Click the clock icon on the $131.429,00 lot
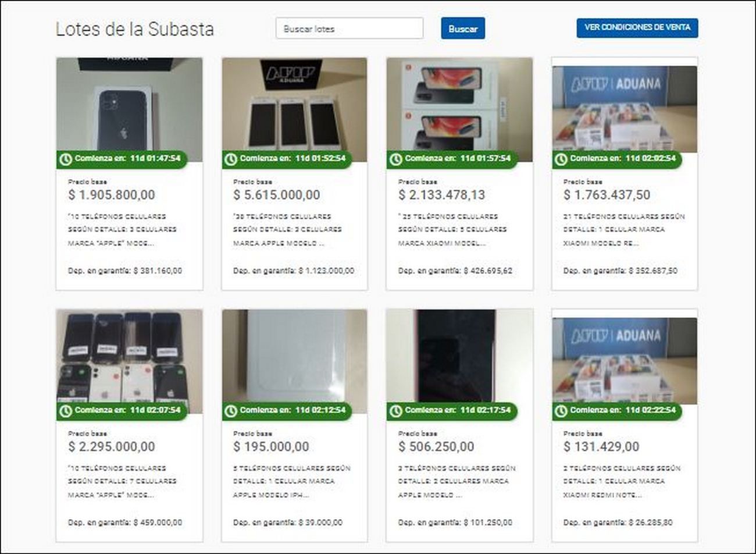This screenshot has height=554, width=756. coord(561,411)
